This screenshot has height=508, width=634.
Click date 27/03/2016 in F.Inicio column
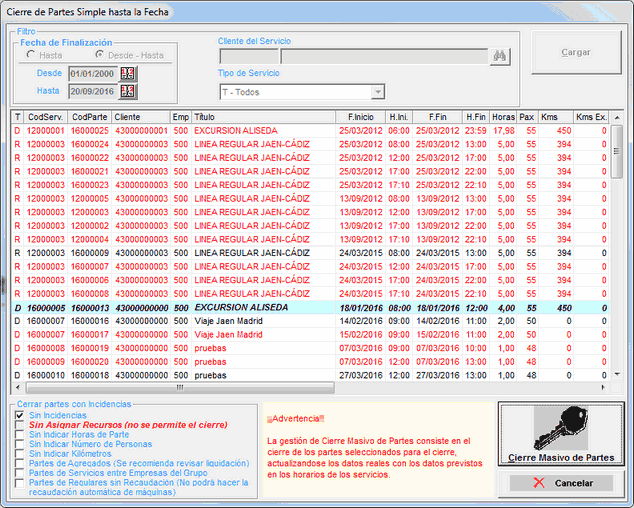361,375
